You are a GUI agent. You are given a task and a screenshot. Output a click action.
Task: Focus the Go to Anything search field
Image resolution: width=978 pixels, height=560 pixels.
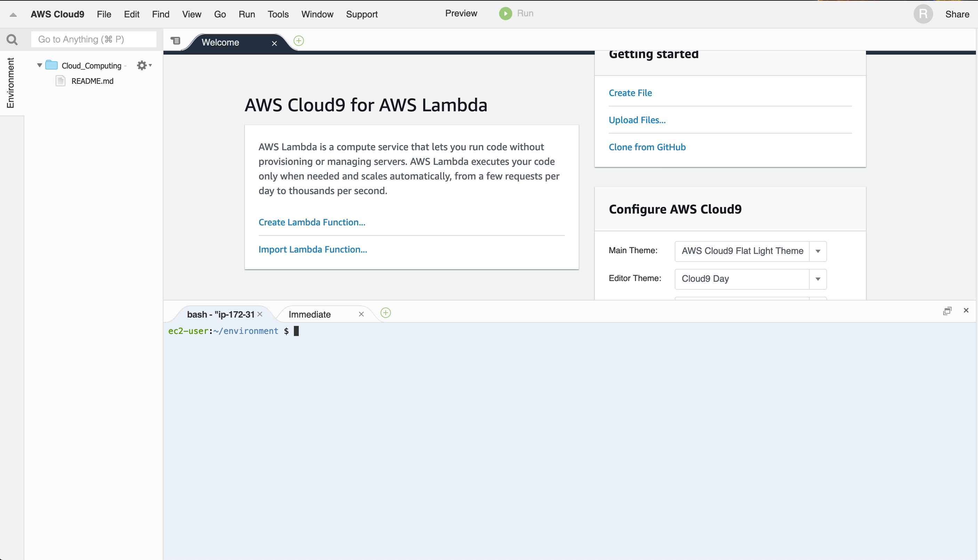(94, 39)
